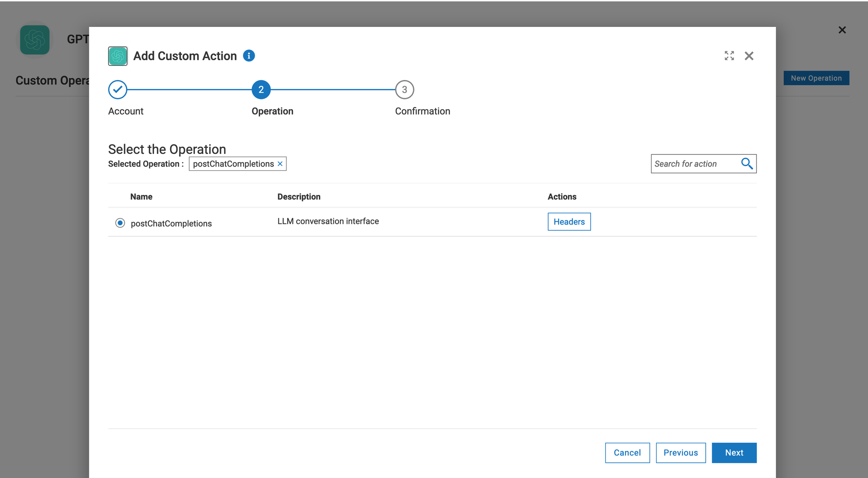Click the New Operation button in the background

(x=816, y=78)
